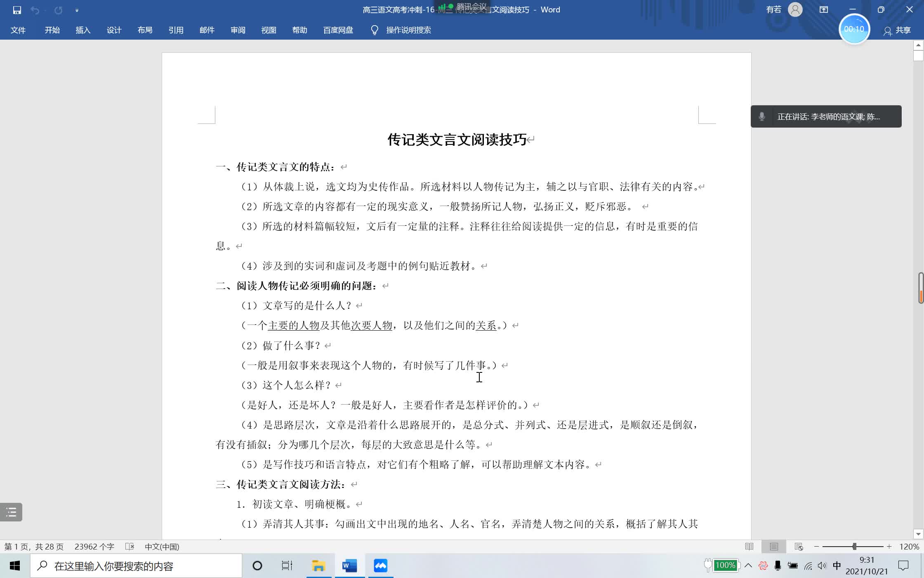Click the zoom out minus button
924x578 pixels.
coord(816,547)
